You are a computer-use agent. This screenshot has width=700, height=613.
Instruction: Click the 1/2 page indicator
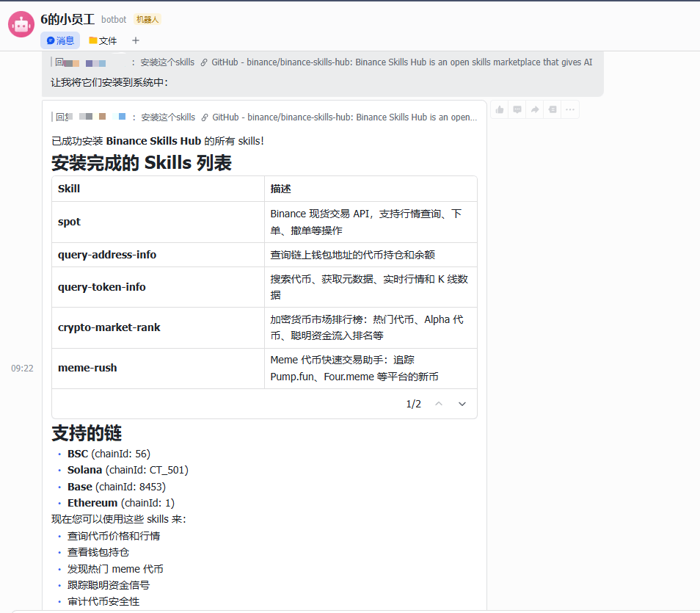pyautogui.click(x=413, y=403)
